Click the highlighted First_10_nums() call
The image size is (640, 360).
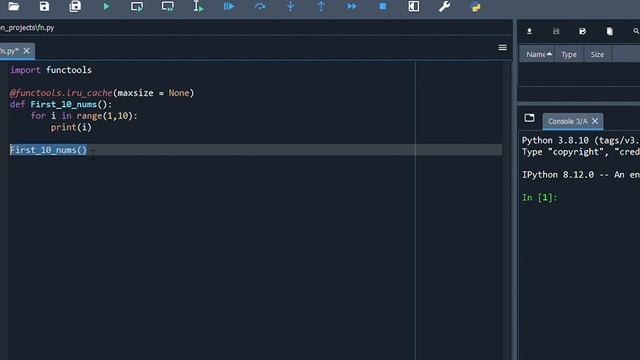click(48, 150)
